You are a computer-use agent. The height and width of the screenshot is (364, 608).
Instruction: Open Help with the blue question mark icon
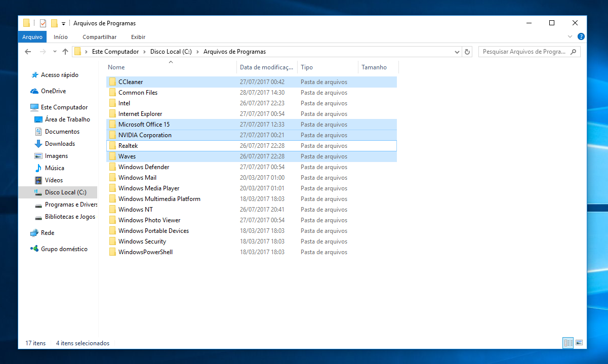581,36
